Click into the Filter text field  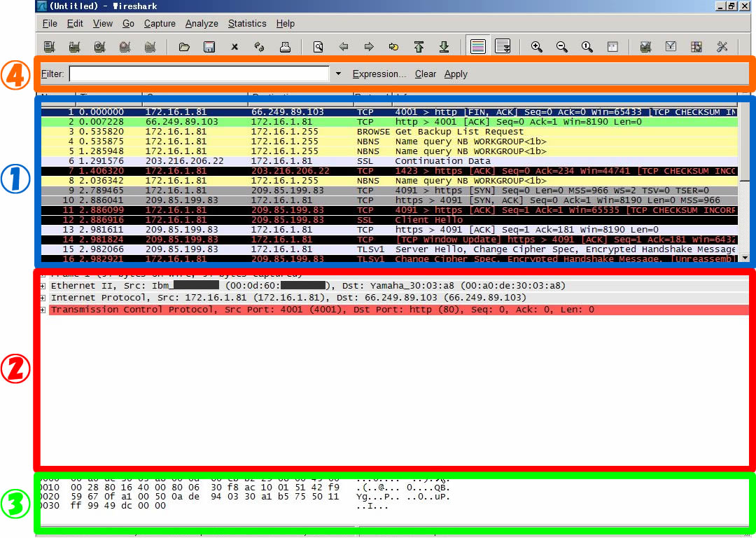(199, 74)
